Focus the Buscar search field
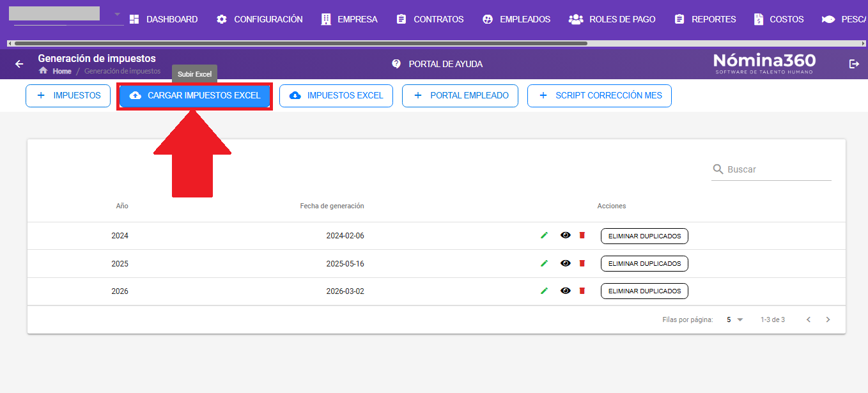The width and height of the screenshot is (868, 393). (x=779, y=169)
